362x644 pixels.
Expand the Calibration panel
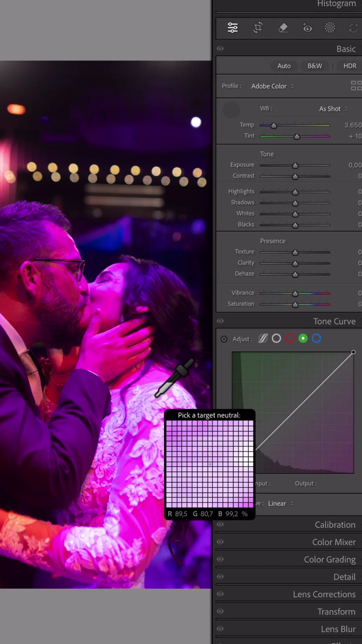pos(335,524)
